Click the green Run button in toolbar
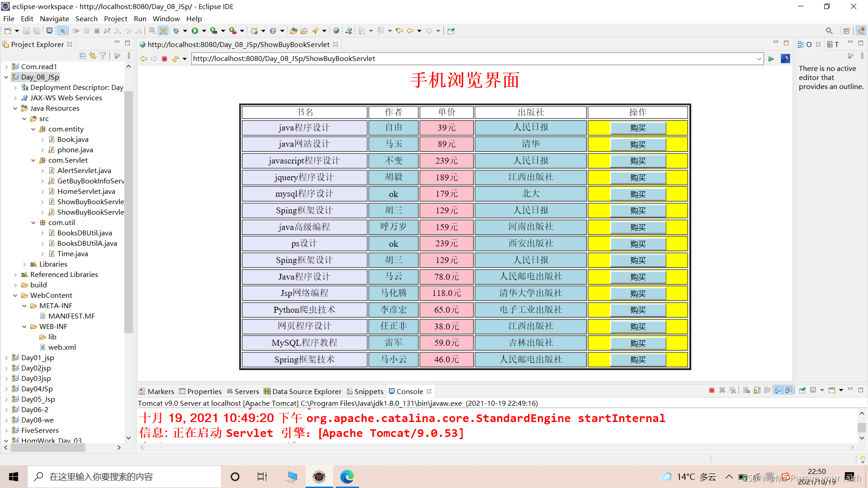This screenshot has height=488, width=868. pos(195,31)
